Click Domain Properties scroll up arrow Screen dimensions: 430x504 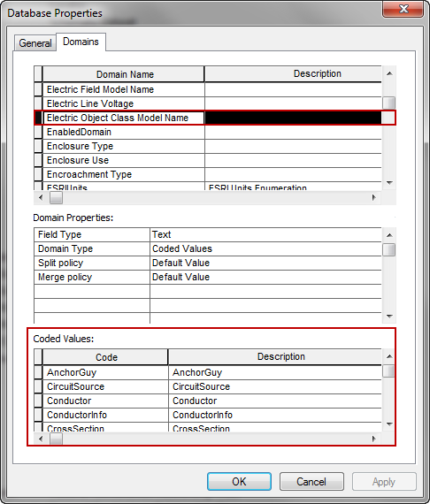point(389,235)
